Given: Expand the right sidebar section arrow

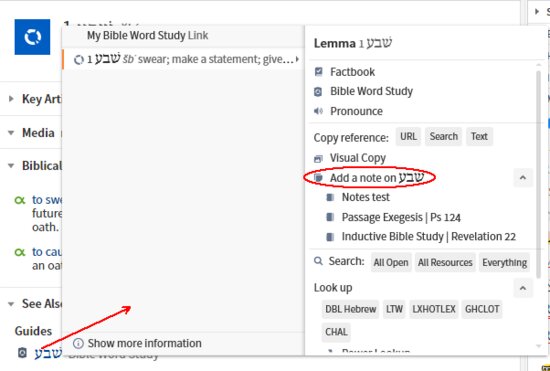Looking at the screenshot, I should (537, 12).
